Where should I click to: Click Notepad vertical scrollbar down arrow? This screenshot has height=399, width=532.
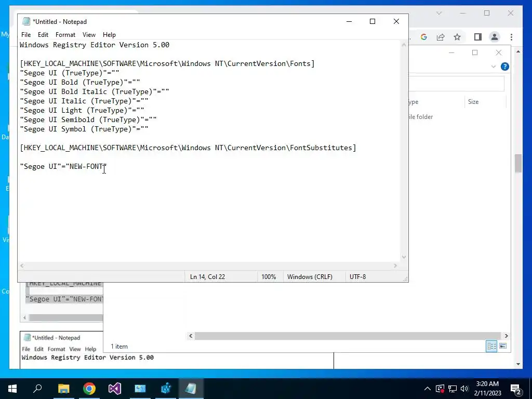[404, 257]
